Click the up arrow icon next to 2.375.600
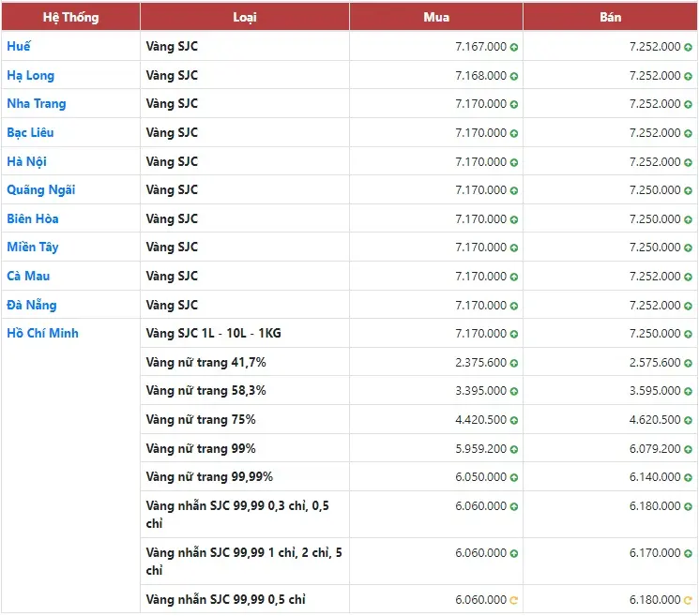Screen dimensions: 699x616 point(515,363)
